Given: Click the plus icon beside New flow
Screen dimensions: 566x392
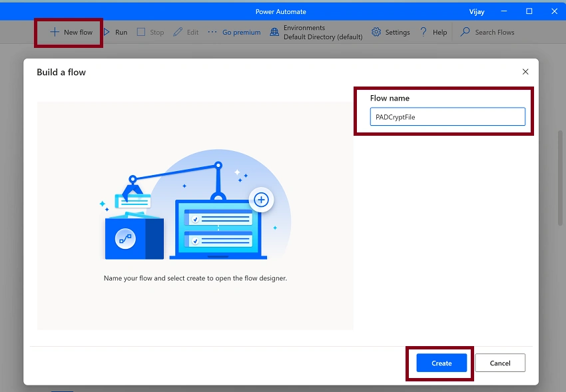Looking at the screenshot, I should (55, 32).
